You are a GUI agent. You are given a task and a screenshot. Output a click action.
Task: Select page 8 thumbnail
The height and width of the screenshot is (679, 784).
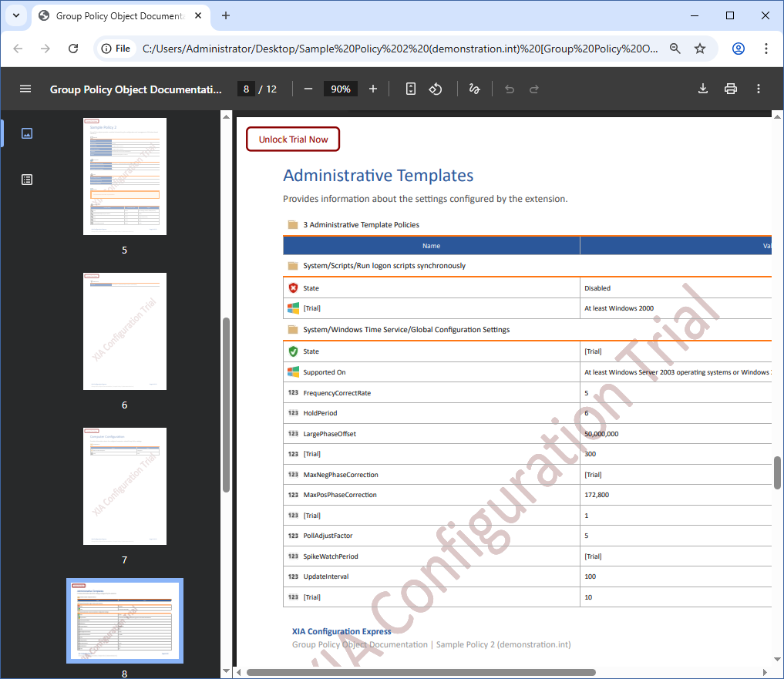coord(125,620)
